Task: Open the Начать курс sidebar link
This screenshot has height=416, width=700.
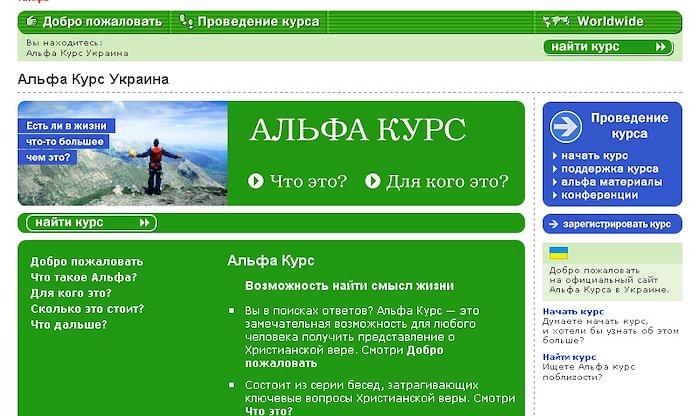Action: (573, 312)
